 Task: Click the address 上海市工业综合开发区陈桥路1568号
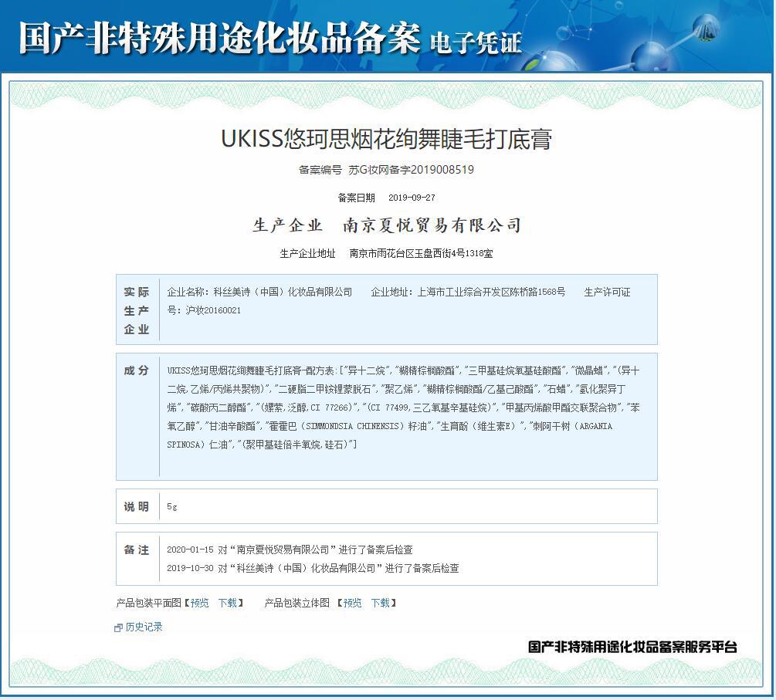(491, 292)
